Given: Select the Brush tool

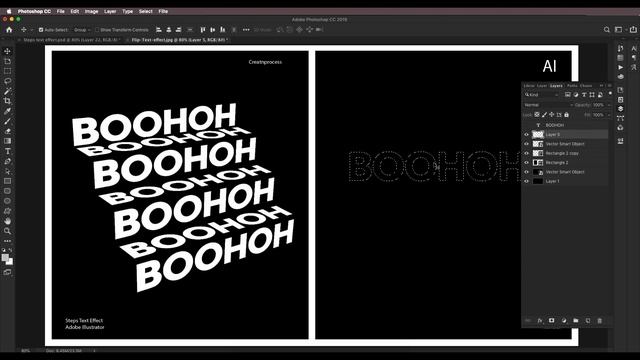Looking at the screenshot, I should pyautogui.click(x=7, y=121).
